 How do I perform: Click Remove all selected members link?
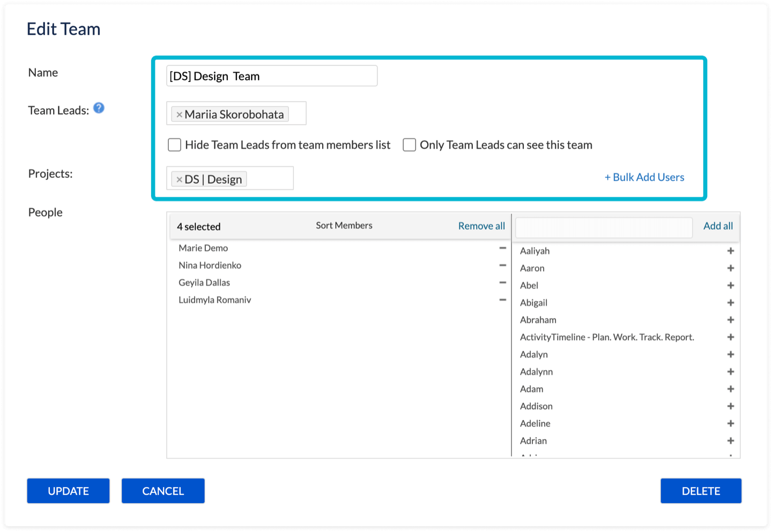coord(481,226)
